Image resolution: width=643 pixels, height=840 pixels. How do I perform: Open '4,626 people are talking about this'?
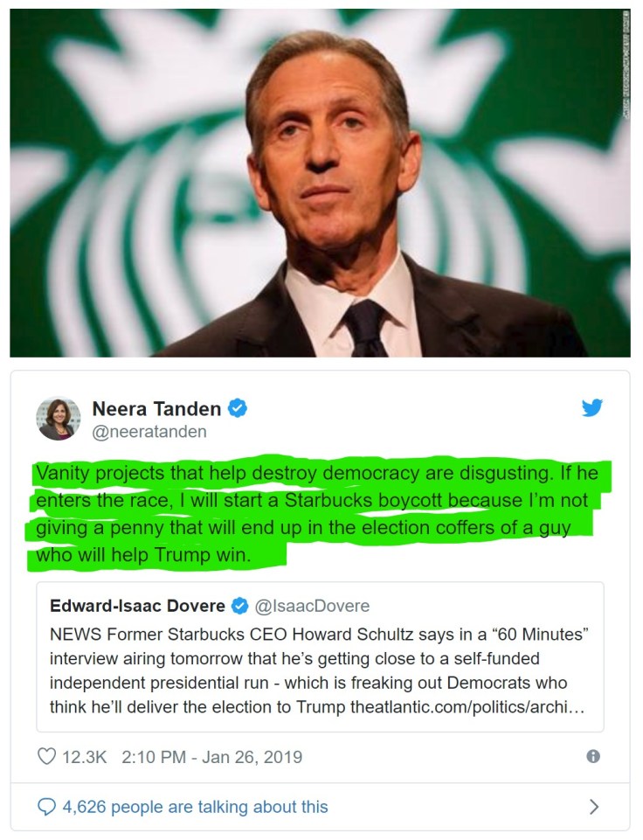pos(196,807)
